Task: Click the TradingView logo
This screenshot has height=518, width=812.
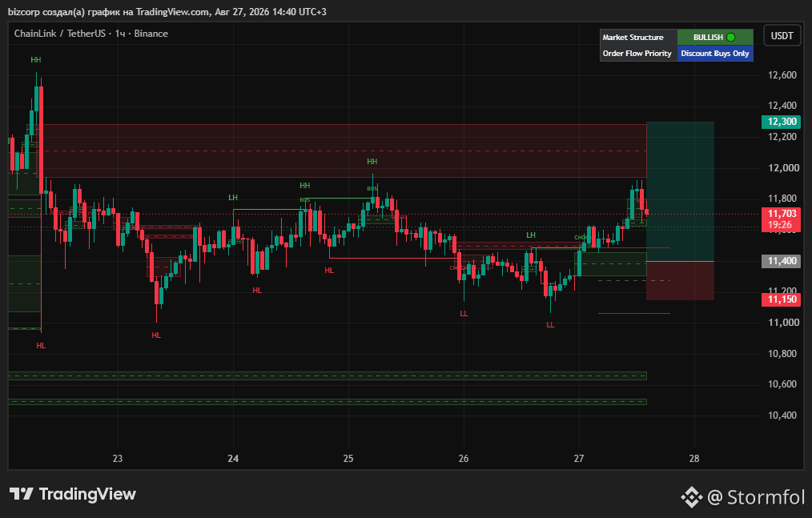Action: point(73,494)
